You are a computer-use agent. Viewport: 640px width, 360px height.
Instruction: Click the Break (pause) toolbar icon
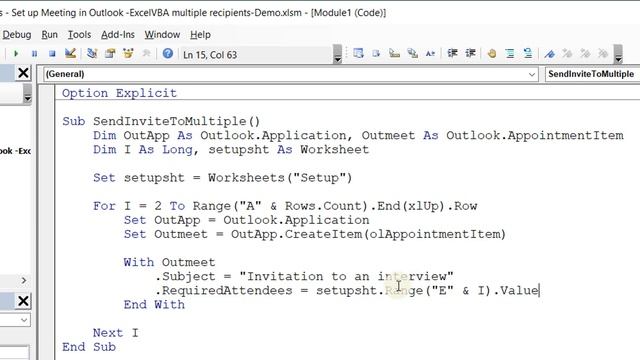click(x=34, y=53)
